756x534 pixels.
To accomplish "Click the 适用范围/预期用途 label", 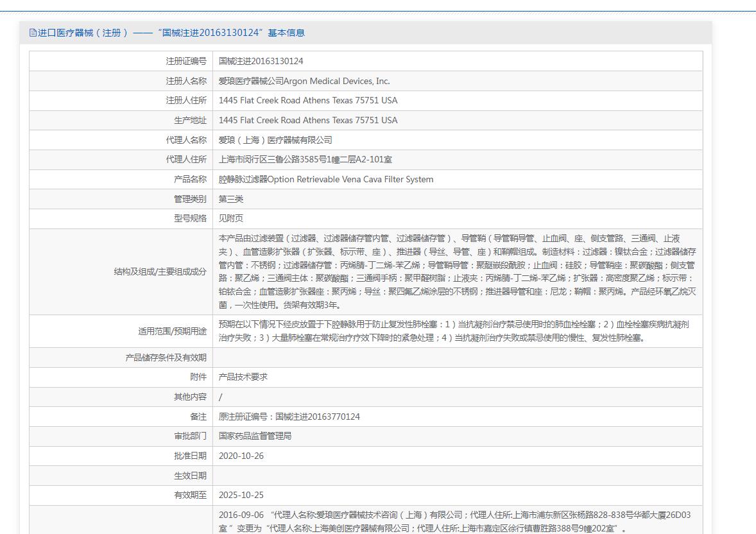I will pos(172,331).
